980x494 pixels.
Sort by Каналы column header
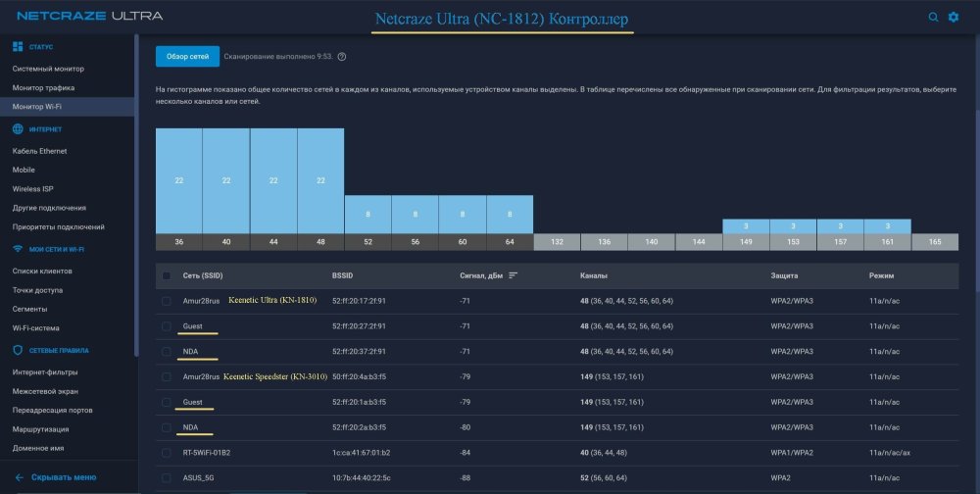click(x=593, y=275)
